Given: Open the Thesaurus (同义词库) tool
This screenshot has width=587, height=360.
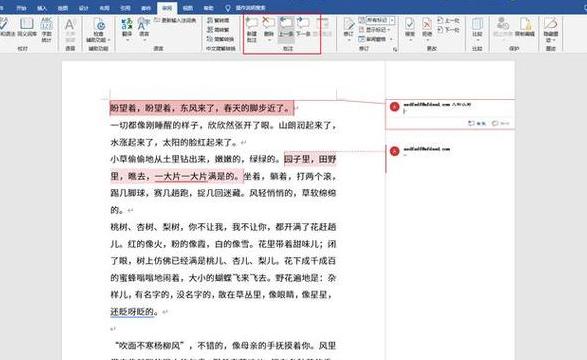Looking at the screenshot, I should (27, 27).
